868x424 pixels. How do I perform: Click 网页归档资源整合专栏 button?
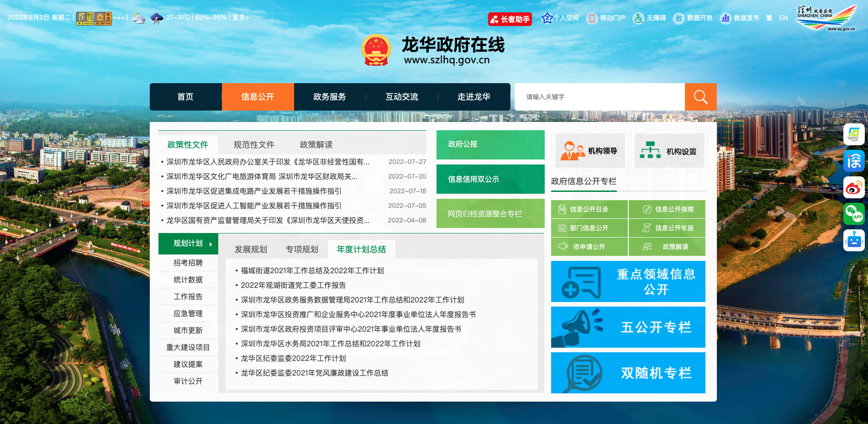click(490, 213)
